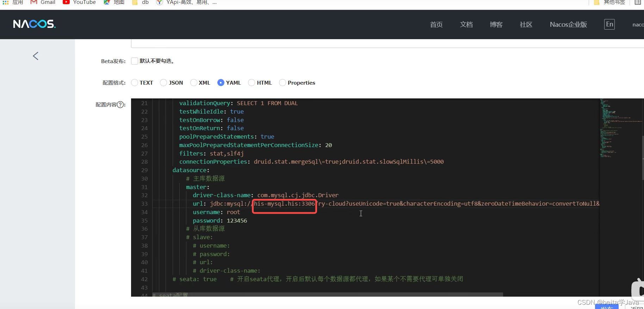Select the Properties format radio button

click(x=283, y=83)
